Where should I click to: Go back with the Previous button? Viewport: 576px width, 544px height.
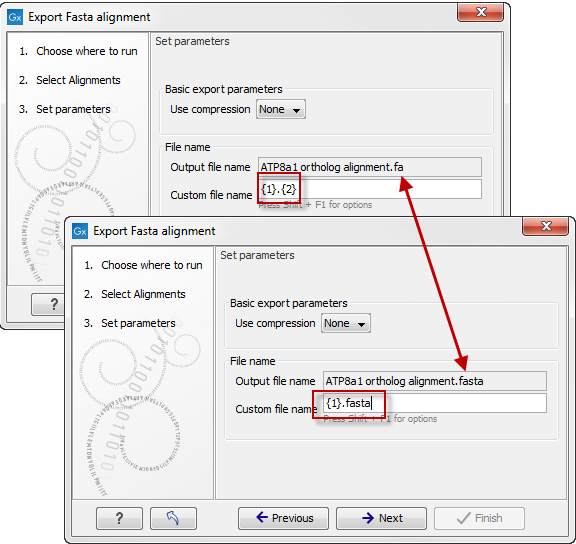click(x=283, y=518)
